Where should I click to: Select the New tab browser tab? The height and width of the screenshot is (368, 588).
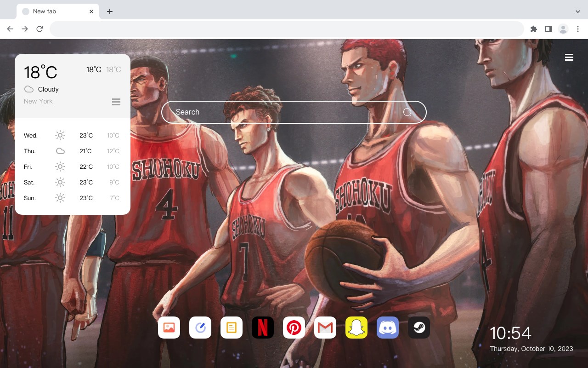[x=58, y=11]
